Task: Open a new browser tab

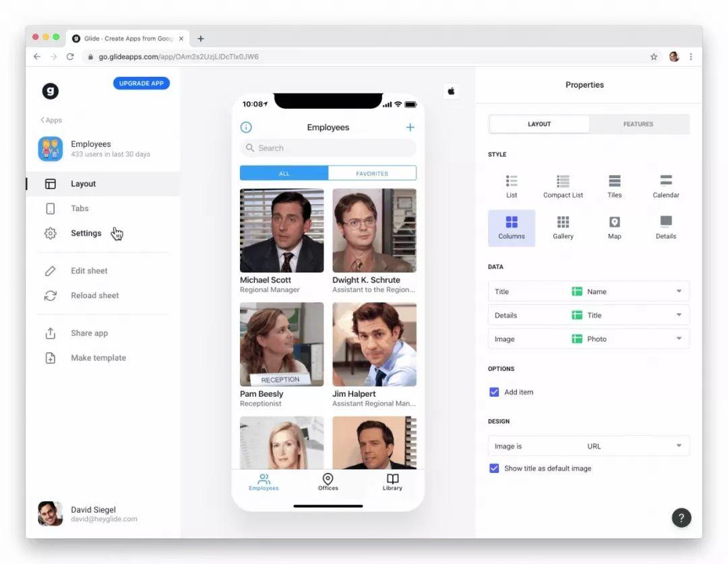Action: tap(201, 38)
